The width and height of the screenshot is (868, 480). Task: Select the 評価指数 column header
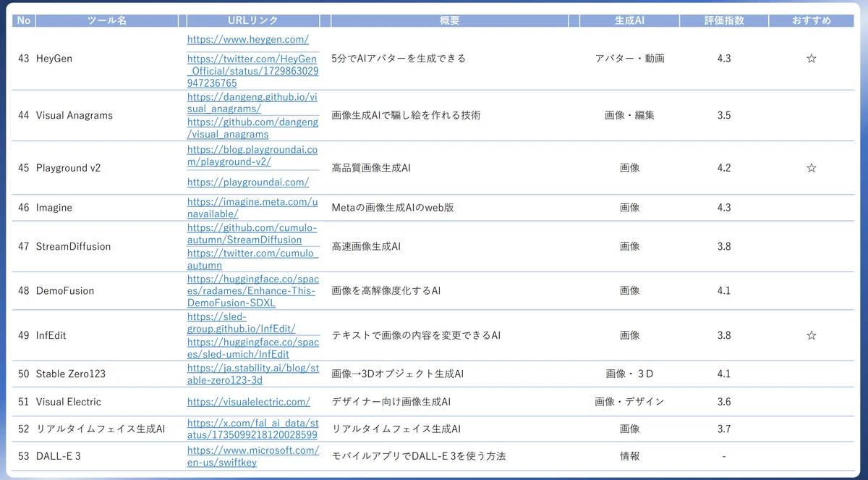coord(724,20)
